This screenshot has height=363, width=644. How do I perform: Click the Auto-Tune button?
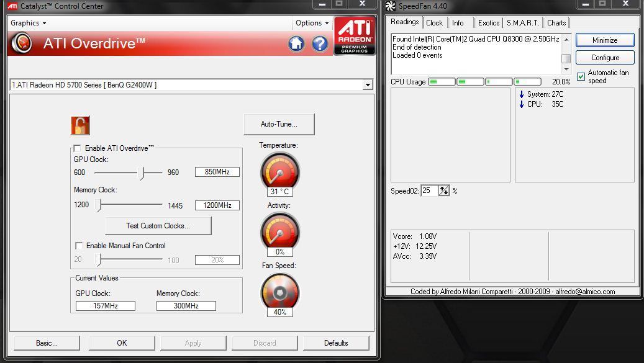point(279,124)
